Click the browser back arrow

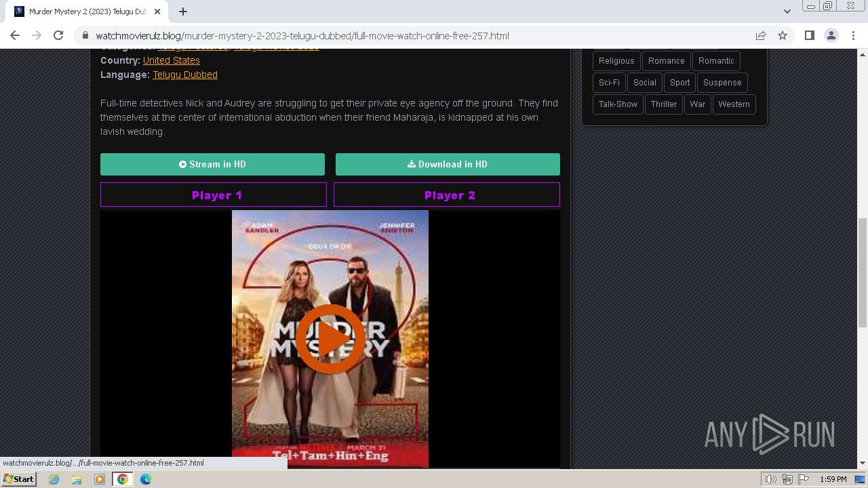pyautogui.click(x=15, y=35)
